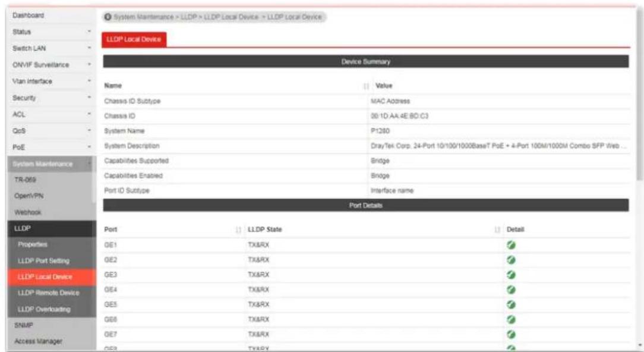
Task: Go to Dashboard in sidebar
Action: point(29,15)
